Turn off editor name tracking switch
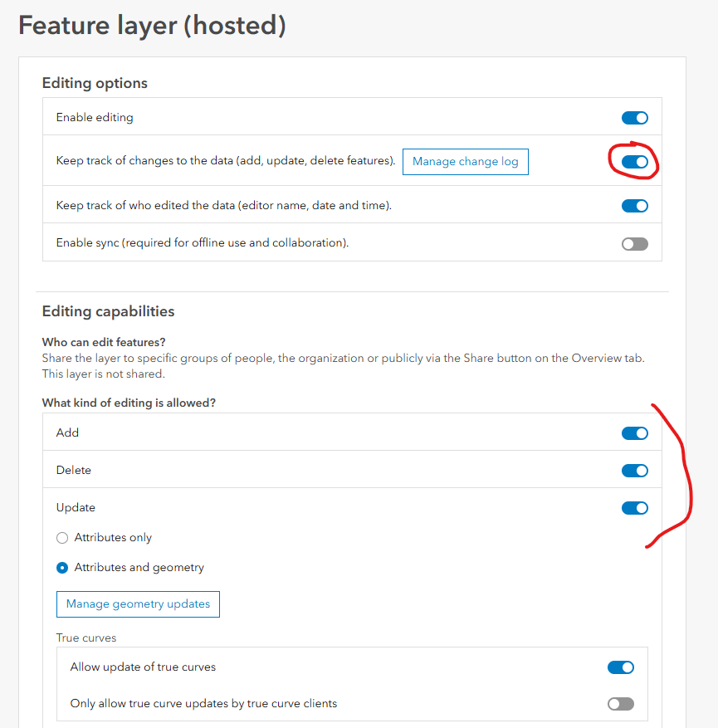The image size is (718, 728). coord(634,206)
